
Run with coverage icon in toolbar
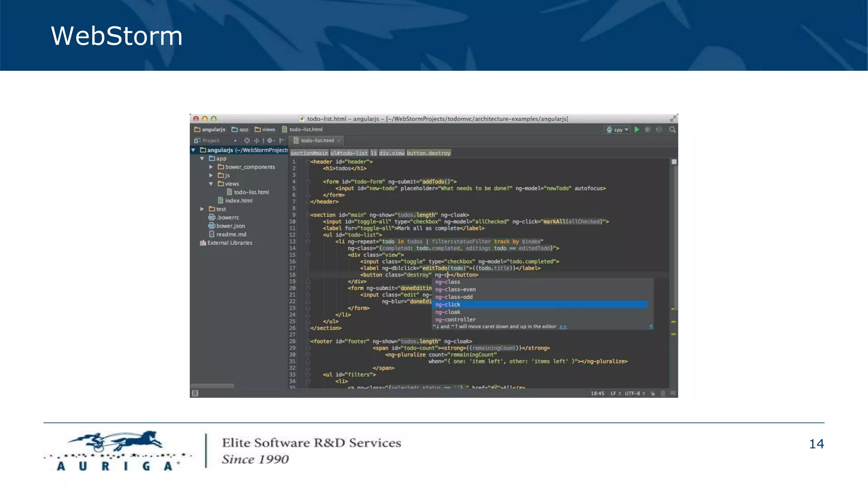pos(659,130)
